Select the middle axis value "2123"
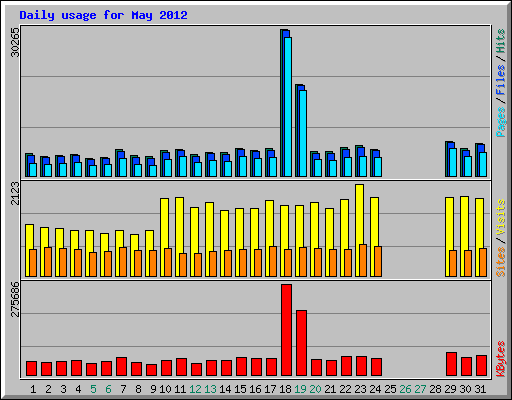Image resolution: width=512 pixels, height=400 pixels. (x=15, y=193)
